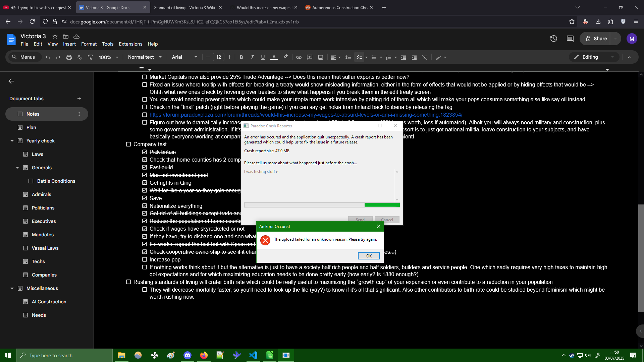This screenshot has height=362, width=644.
Task: Click the Clear formatting icon
Action: (425, 57)
